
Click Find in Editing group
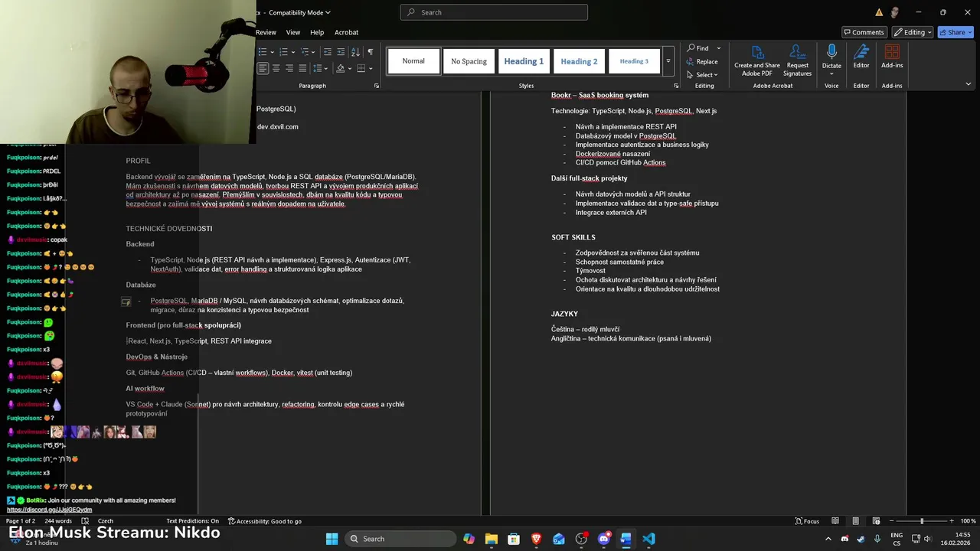point(697,48)
